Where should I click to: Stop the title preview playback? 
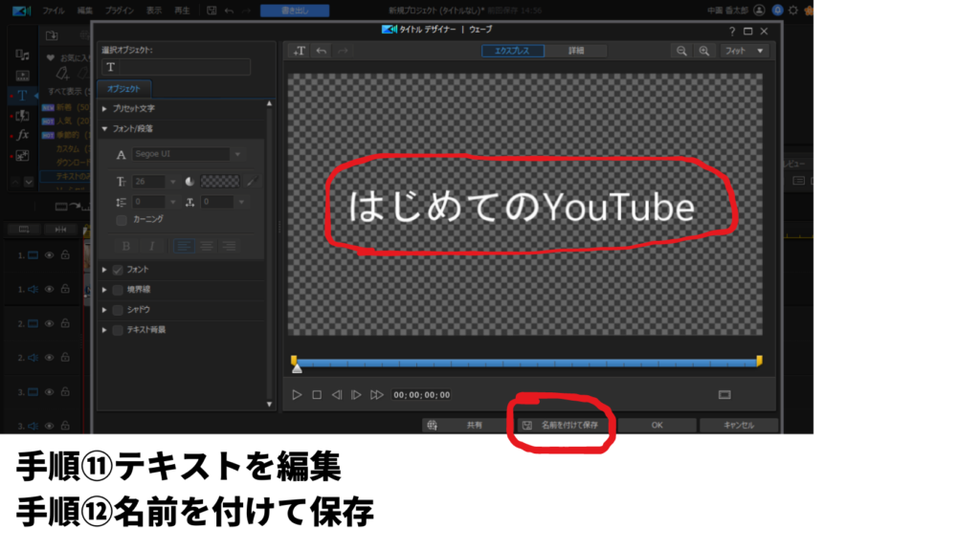(317, 395)
